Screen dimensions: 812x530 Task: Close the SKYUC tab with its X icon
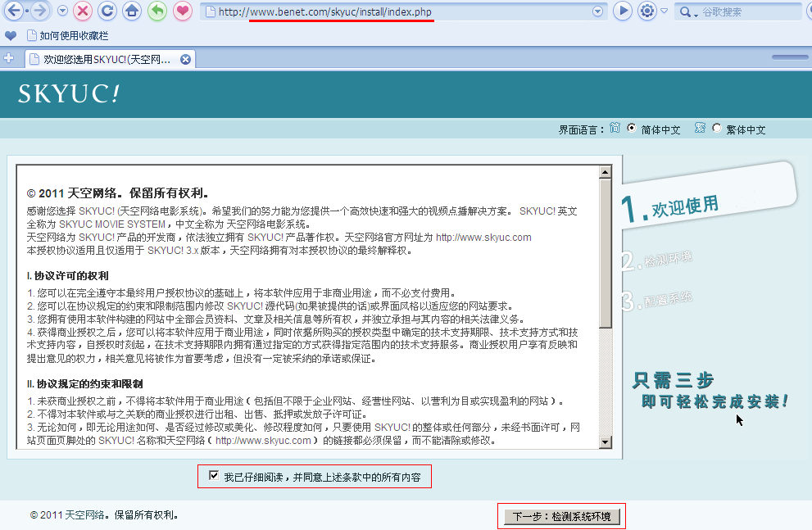tap(185, 60)
